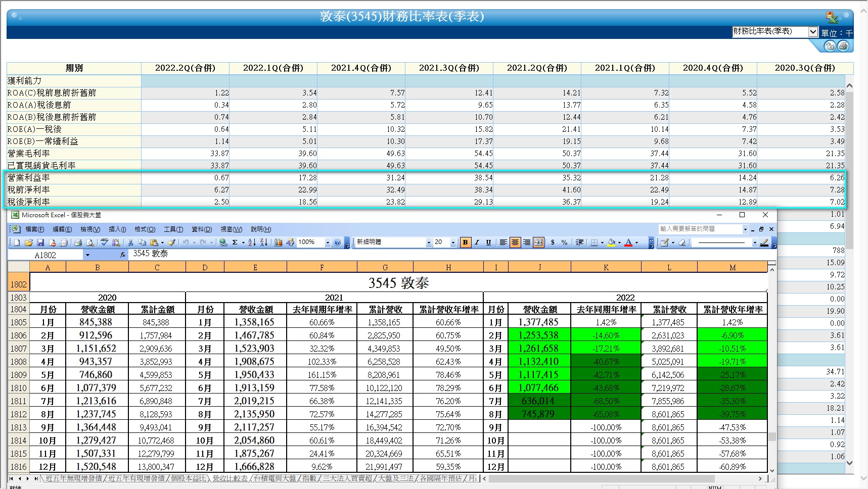Click the red Font Color A button
Image resolution: width=868 pixels, height=489 pixels.
(628, 242)
